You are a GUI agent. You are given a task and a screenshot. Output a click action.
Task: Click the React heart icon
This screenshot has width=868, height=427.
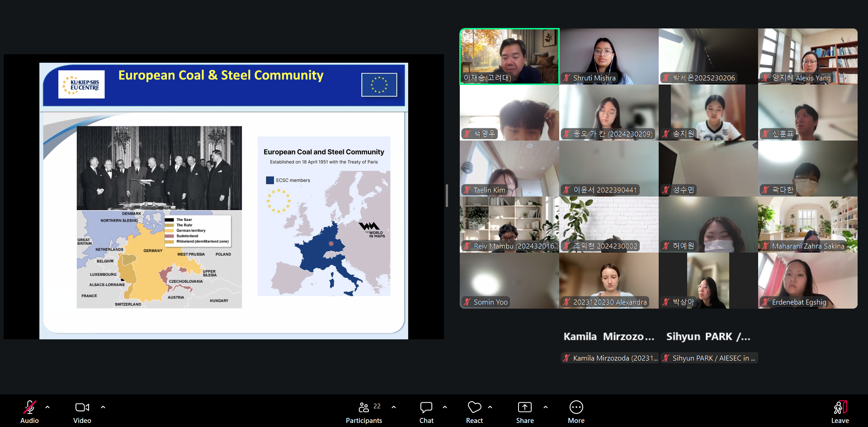click(474, 408)
